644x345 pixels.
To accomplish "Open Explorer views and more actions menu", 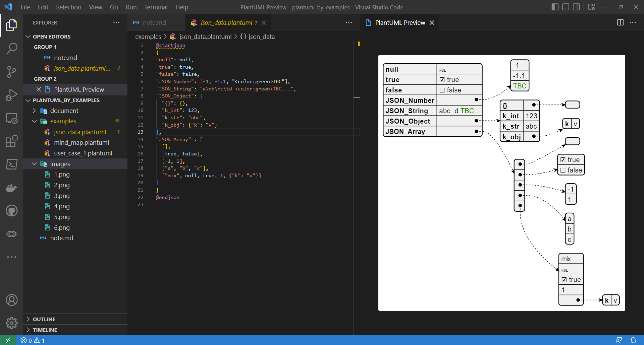I will 116,22.
